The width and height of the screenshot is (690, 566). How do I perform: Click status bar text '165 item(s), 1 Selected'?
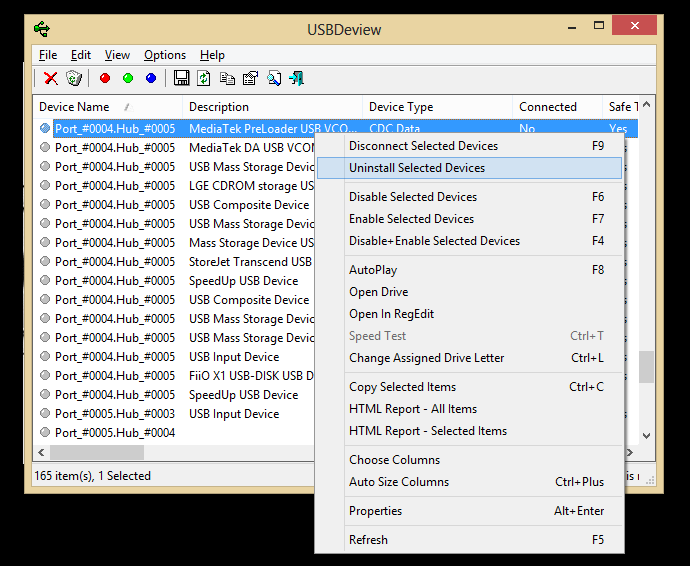[92, 476]
